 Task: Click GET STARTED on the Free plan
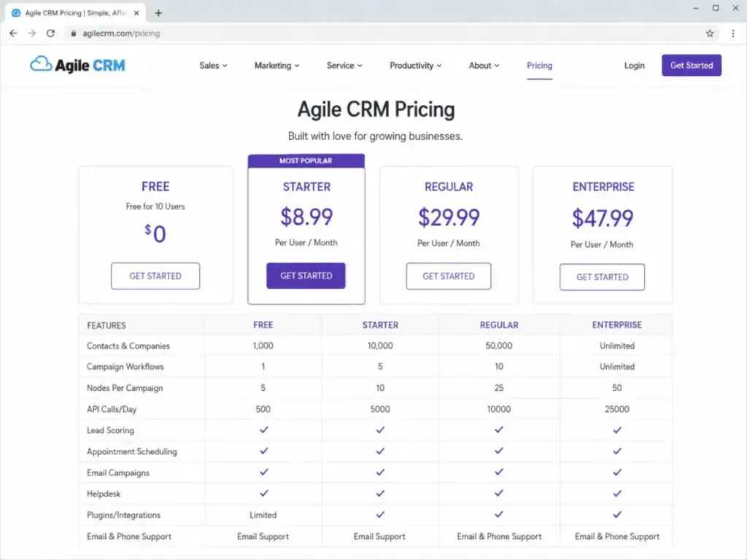click(155, 276)
